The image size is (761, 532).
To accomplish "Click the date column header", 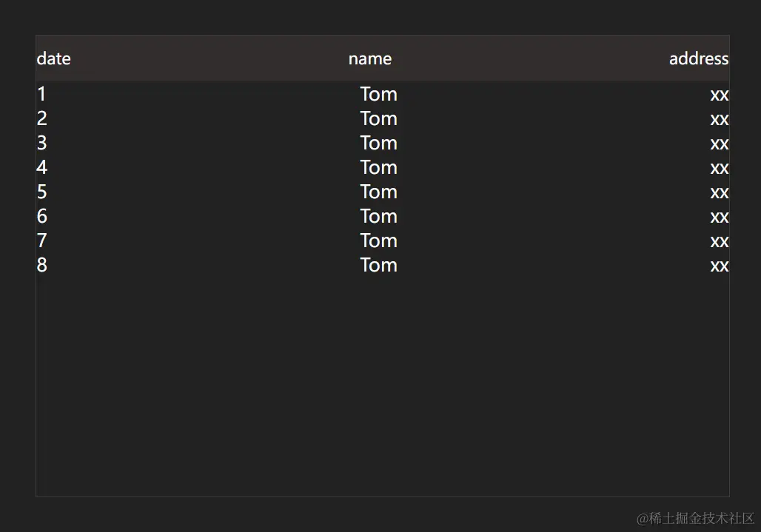I will (54, 58).
